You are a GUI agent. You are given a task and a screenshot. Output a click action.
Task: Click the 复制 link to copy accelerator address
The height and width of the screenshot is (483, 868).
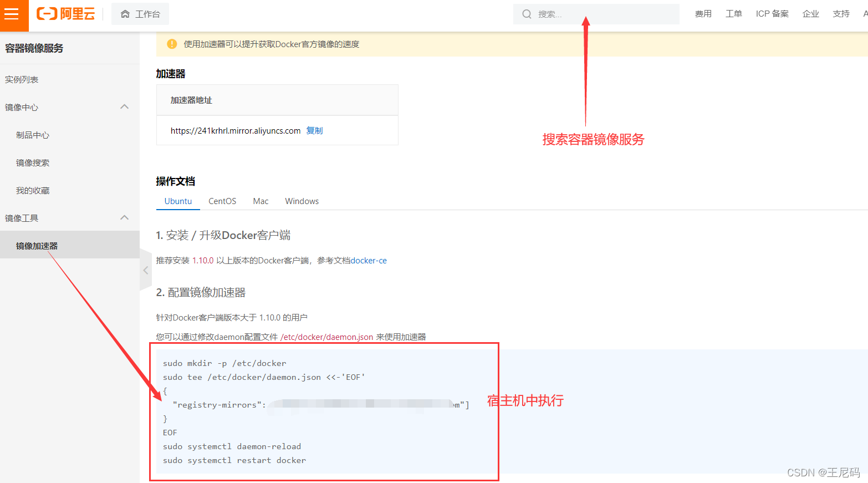point(314,130)
